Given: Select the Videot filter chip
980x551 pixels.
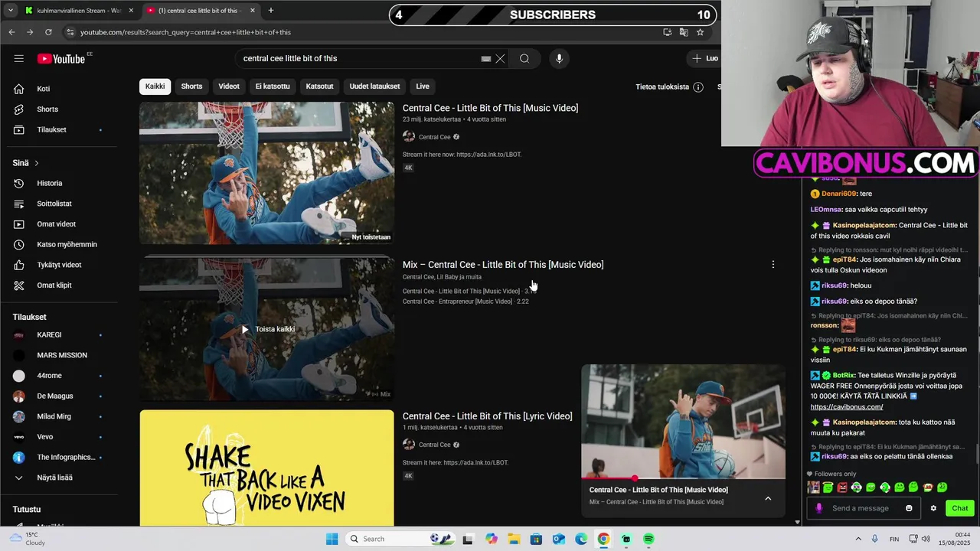Looking at the screenshot, I should tap(229, 86).
